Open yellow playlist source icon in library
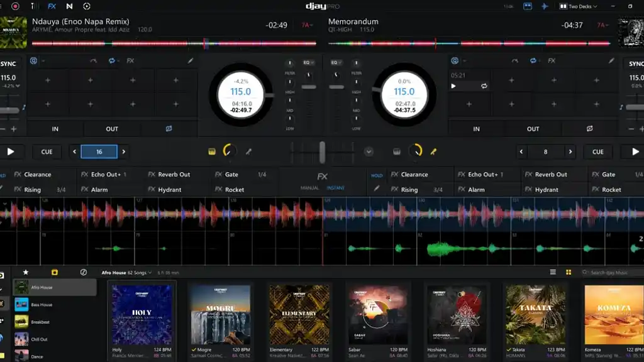Viewport: 644px width, 362px height. point(55,272)
